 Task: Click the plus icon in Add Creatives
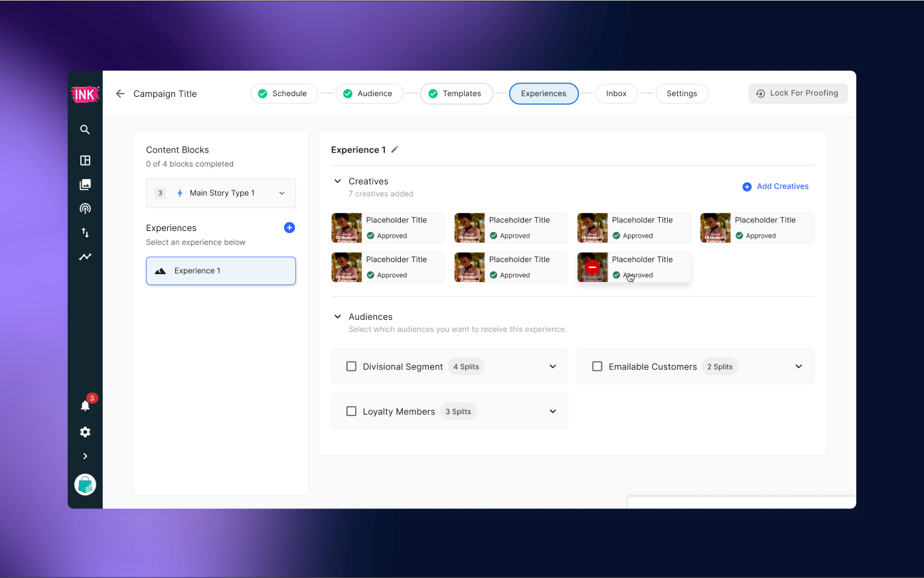[x=747, y=186]
